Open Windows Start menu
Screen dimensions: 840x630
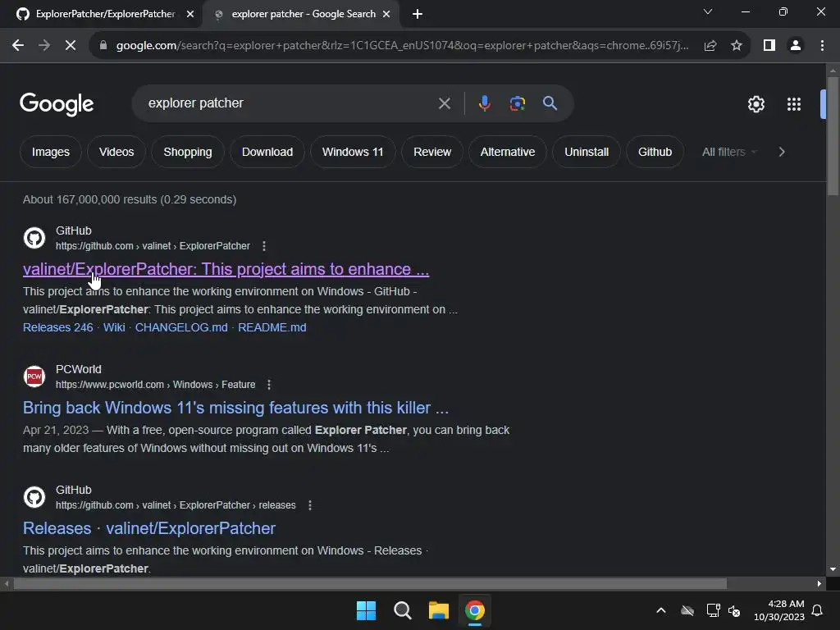pos(367,610)
